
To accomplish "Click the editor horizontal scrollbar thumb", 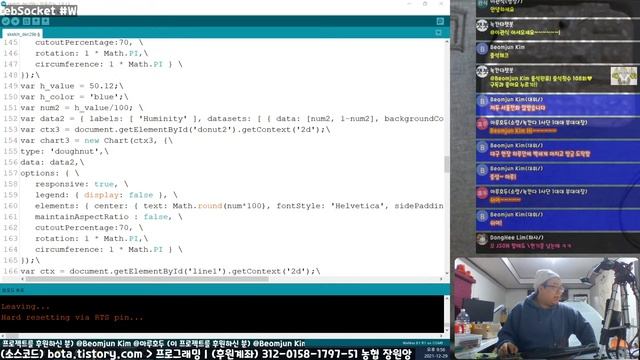I will tap(147, 279).
